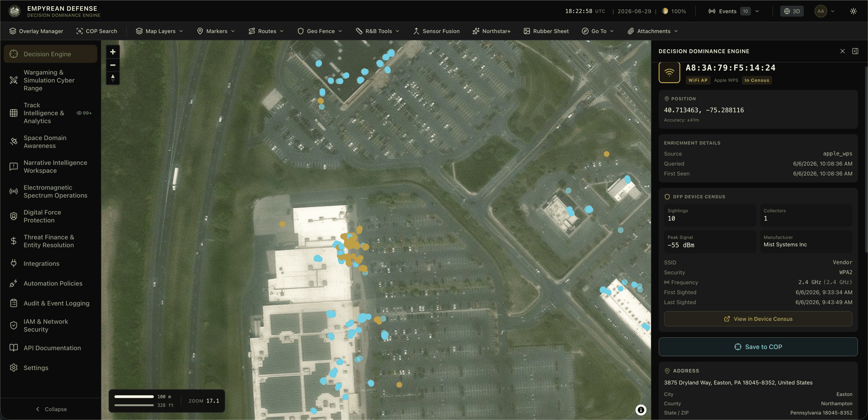Click the WiFi access point icon
The width and height of the screenshot is (868, 420).
coord(669,72)
